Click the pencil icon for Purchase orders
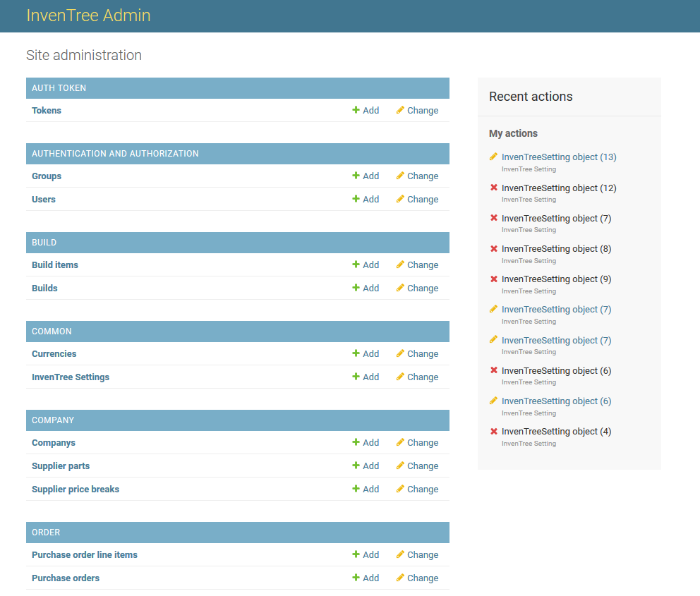 pyautogui.click(x=400, y=578)
